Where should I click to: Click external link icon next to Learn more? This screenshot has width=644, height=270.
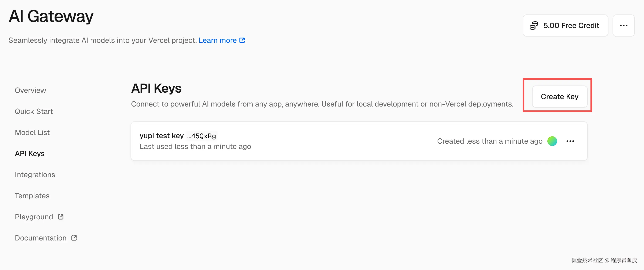(x=242, y=40)
